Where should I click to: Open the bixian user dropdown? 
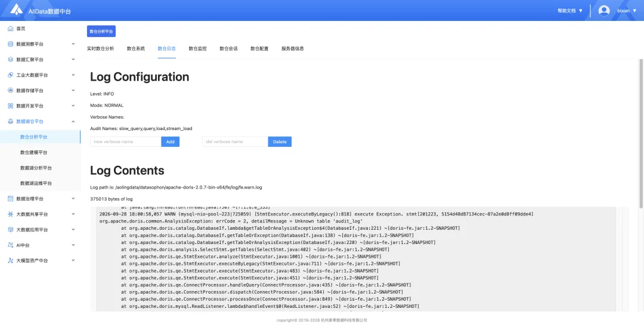coord(627,11)
